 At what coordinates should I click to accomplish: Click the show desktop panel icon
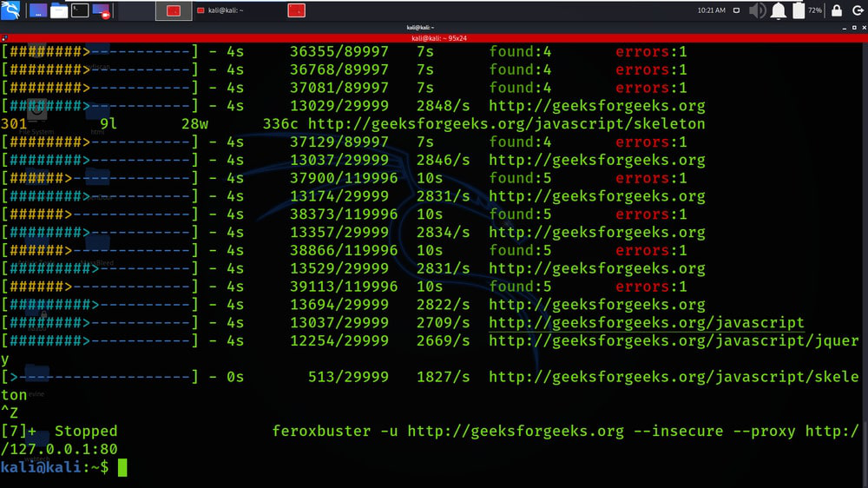click(37, 10)
